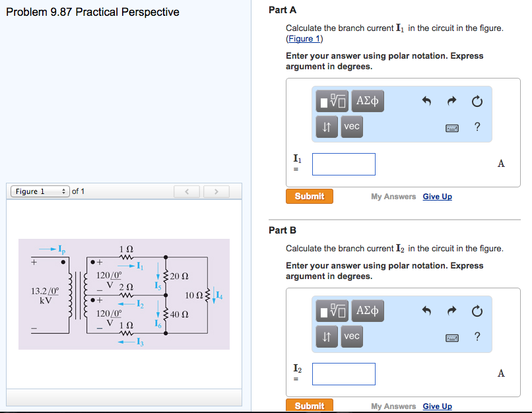Click the previous figure navigation arrow
This screenshot has height=413, width=532.
[x=186, y=191]
